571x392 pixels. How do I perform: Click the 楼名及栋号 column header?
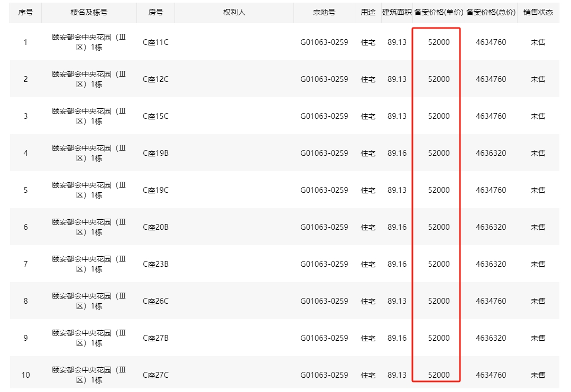(x=89, y=12)
